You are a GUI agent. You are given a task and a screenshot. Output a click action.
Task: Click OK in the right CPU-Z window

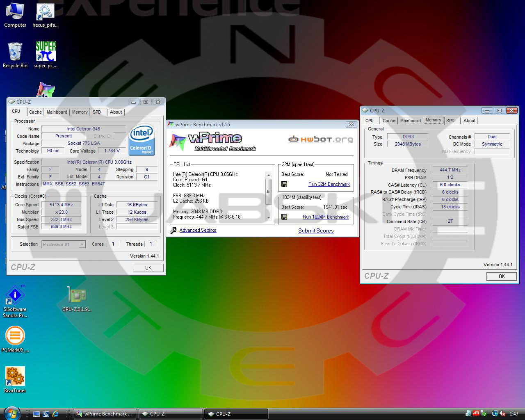502,276
